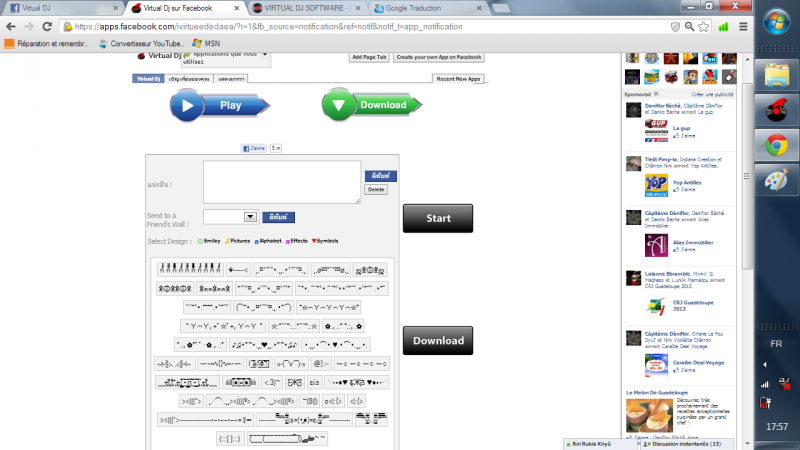Click the Chrome icon in the taskbar

(x=777, y=146)
